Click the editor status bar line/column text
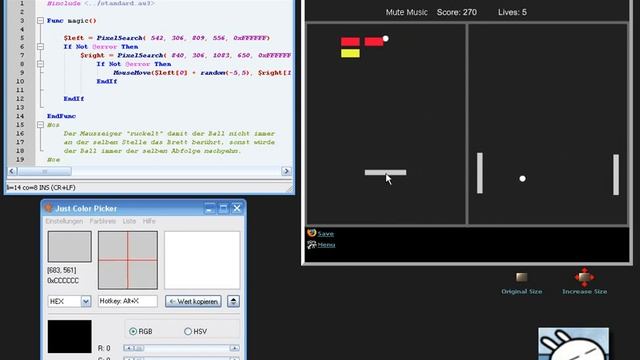640x360 pixels. (41, 187)
